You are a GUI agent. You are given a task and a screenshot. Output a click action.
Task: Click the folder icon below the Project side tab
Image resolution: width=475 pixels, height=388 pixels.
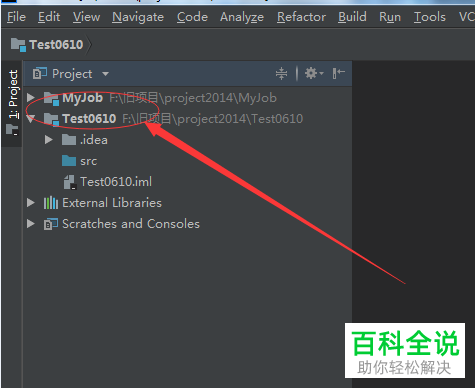[12, 129]
